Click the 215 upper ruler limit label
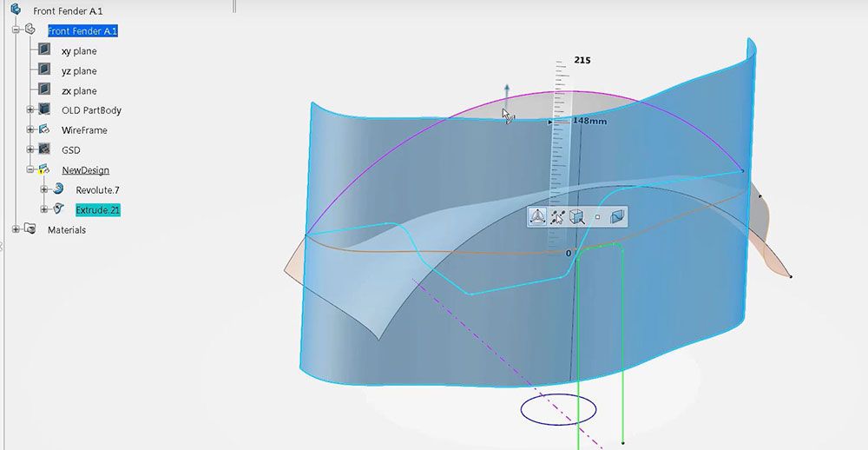This screenshot has width=868, height=450. 582,60
